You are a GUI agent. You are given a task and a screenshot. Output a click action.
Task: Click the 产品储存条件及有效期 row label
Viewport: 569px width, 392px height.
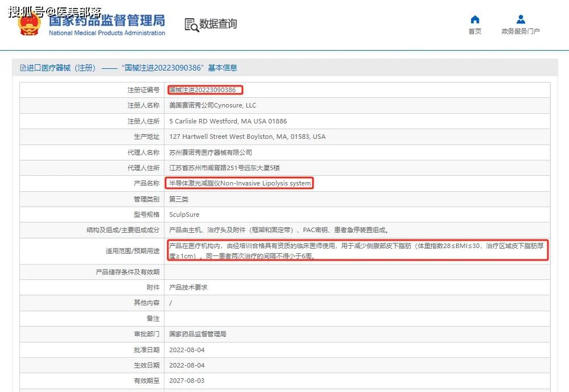(x=127, y=272)
